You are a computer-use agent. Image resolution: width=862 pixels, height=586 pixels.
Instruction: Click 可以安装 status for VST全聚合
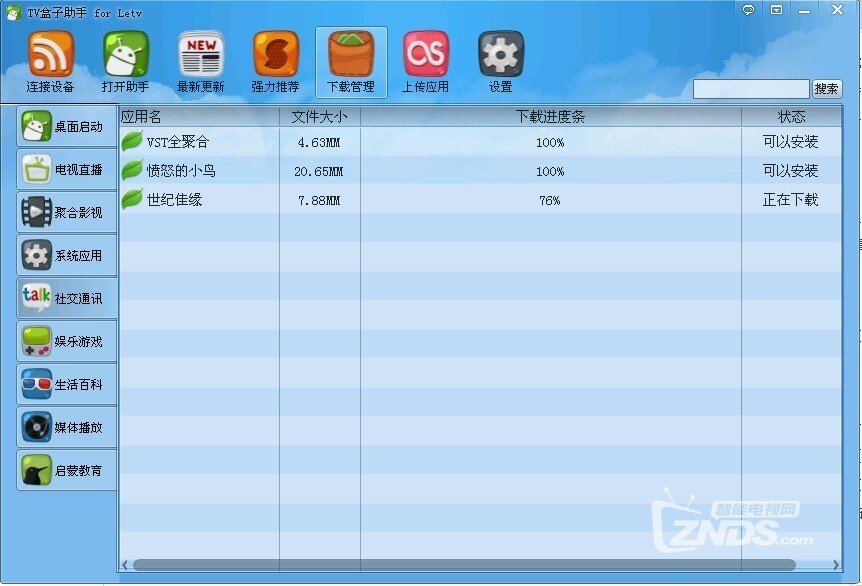(791, 142)
